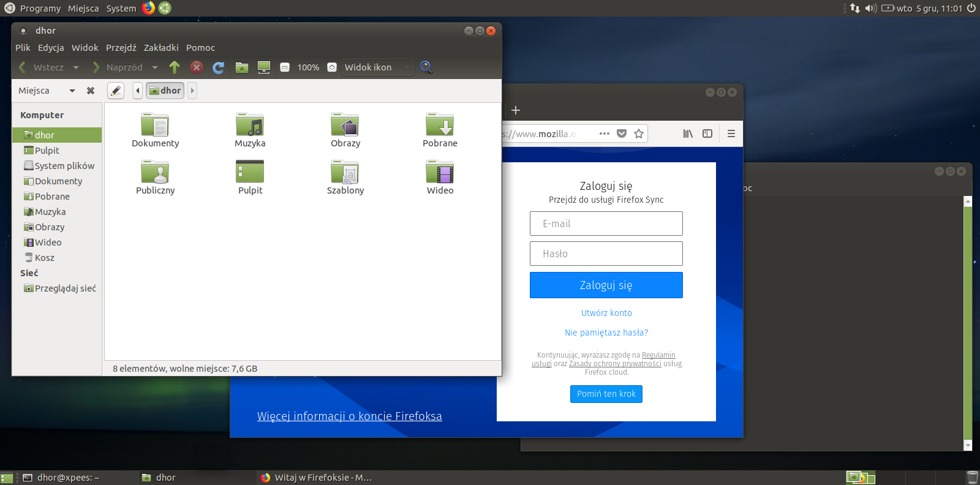The height and width of the screenshot is (485, 980).
Task: Open the Edycja menu
Action: coord(51,48)
